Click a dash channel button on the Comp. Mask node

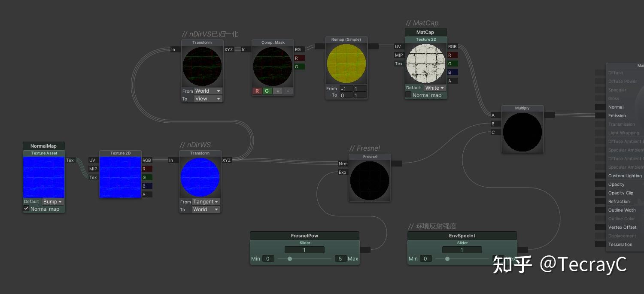277,91
